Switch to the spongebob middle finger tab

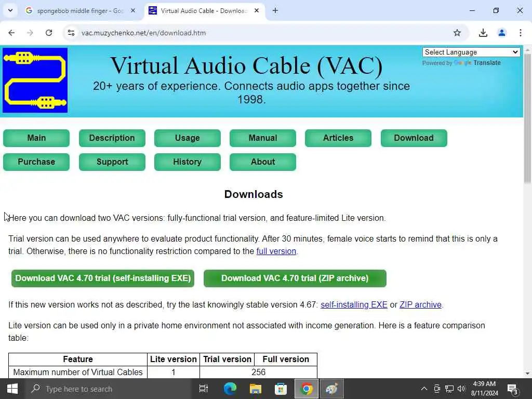tap(79, 11)
